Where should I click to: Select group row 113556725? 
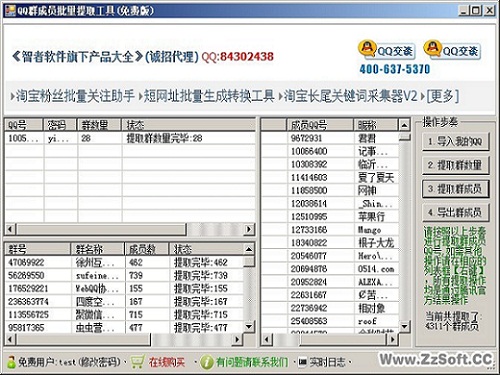pos(124,315)
